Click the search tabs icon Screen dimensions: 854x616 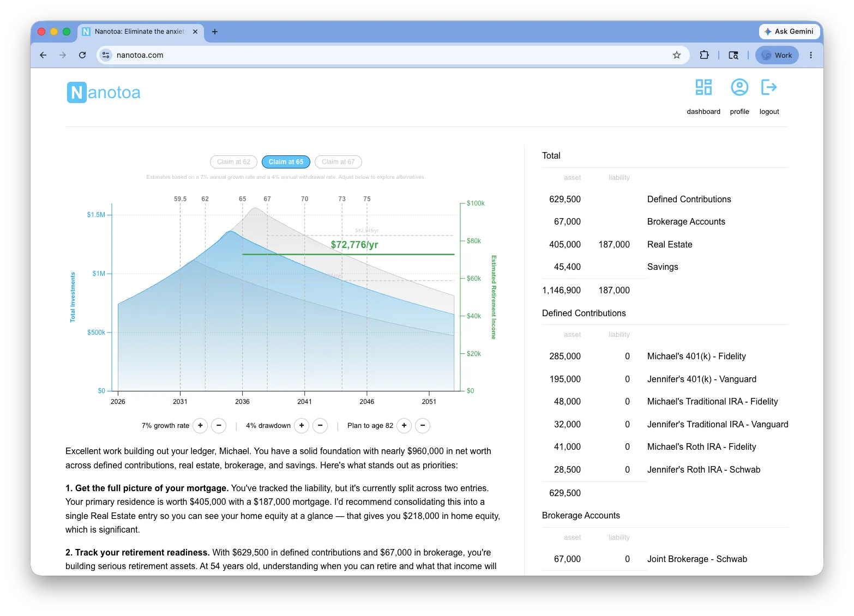(x=733, y=55)
